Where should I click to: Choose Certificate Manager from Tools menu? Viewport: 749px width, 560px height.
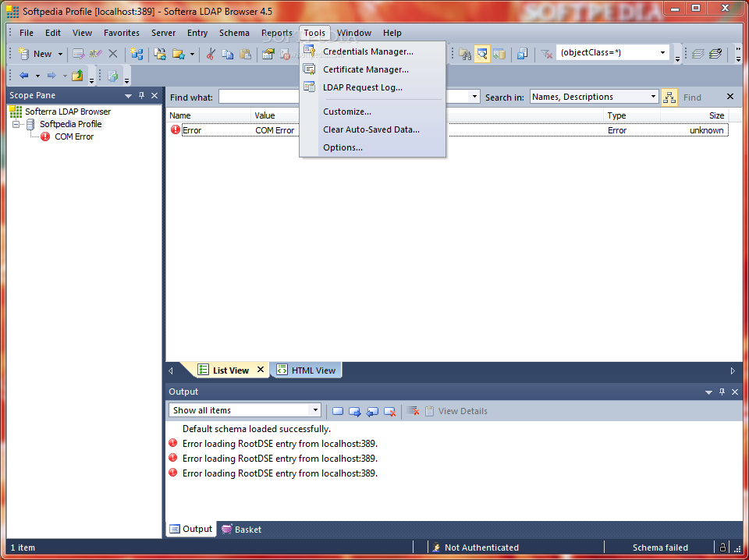(x=373, y=69)
